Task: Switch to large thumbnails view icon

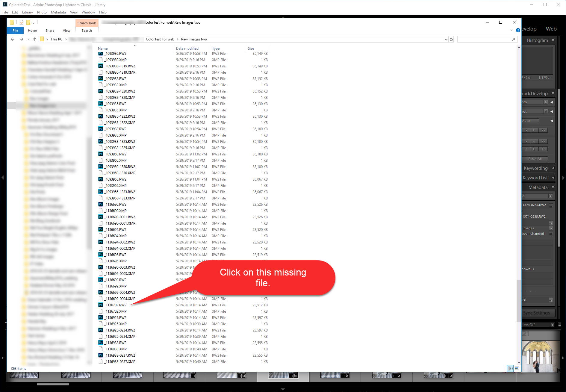Action: point(517,368)
